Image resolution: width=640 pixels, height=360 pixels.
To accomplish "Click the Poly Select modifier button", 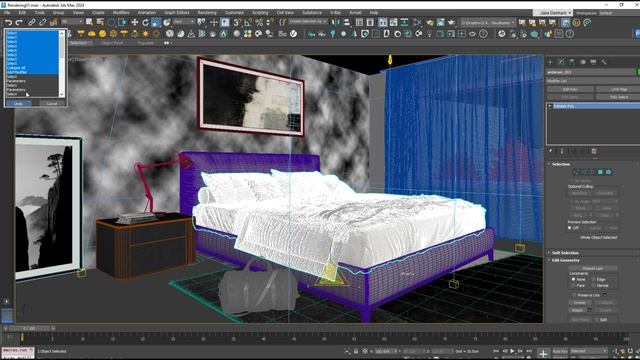I will pyautogui.click(x=618, y=97).
